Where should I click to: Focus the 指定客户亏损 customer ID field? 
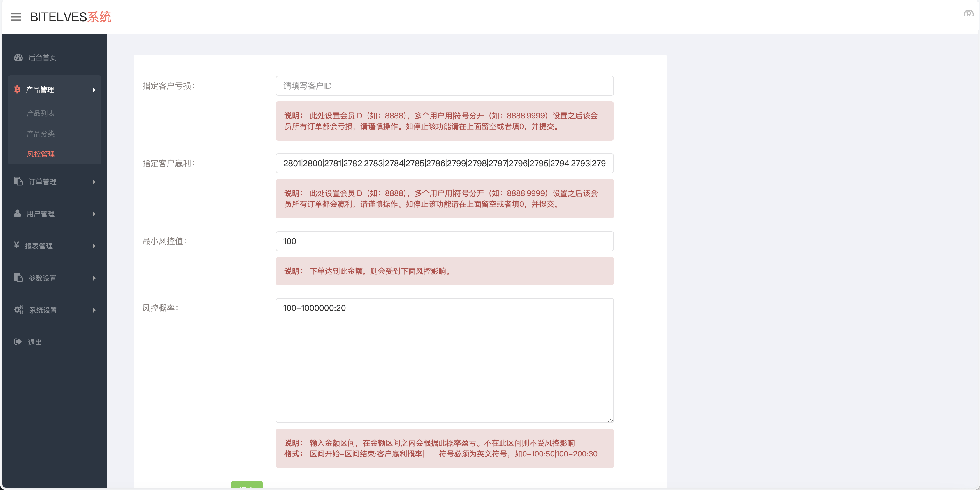[444, 86]
